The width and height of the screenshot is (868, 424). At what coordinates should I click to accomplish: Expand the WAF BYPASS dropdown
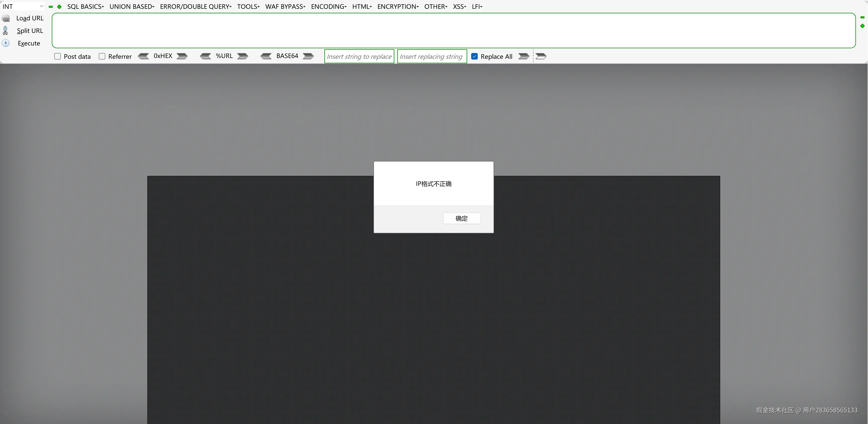[x=285, y=6]
